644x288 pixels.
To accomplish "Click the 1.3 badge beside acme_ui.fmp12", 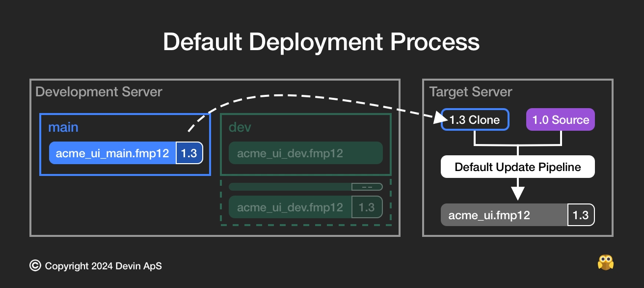I will click(581, 215).
